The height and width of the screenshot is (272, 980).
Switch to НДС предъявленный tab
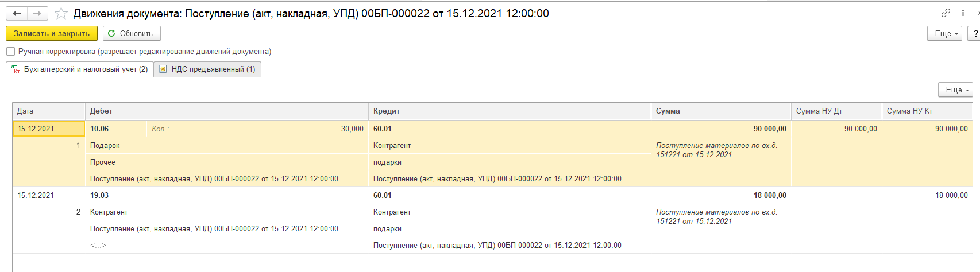[213, 69]
